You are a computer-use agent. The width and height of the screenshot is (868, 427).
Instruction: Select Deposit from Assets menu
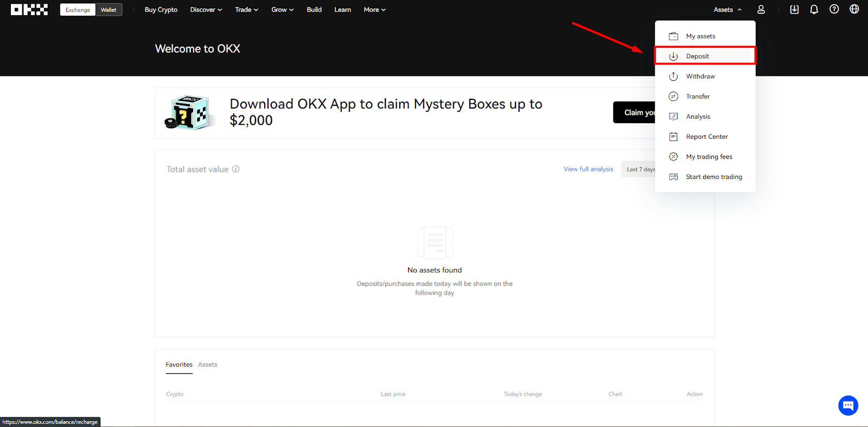pyautogui.click(x=705, y=56)
